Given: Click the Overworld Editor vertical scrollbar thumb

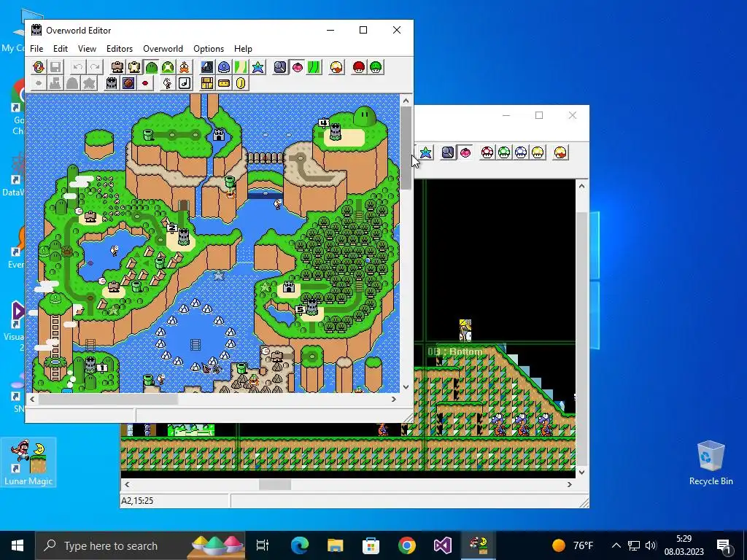Looking at the screenshot, I should pyautogui.click(x=406, y=147).
